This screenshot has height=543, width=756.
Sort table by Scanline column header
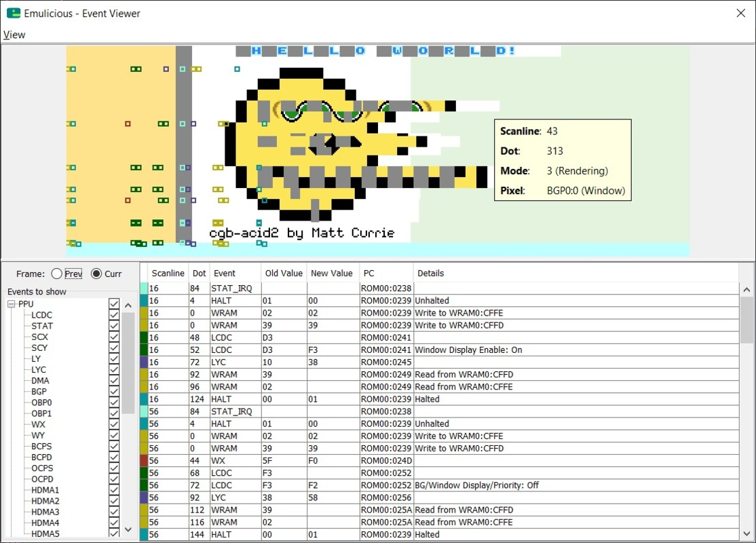[x=168, y=273]
